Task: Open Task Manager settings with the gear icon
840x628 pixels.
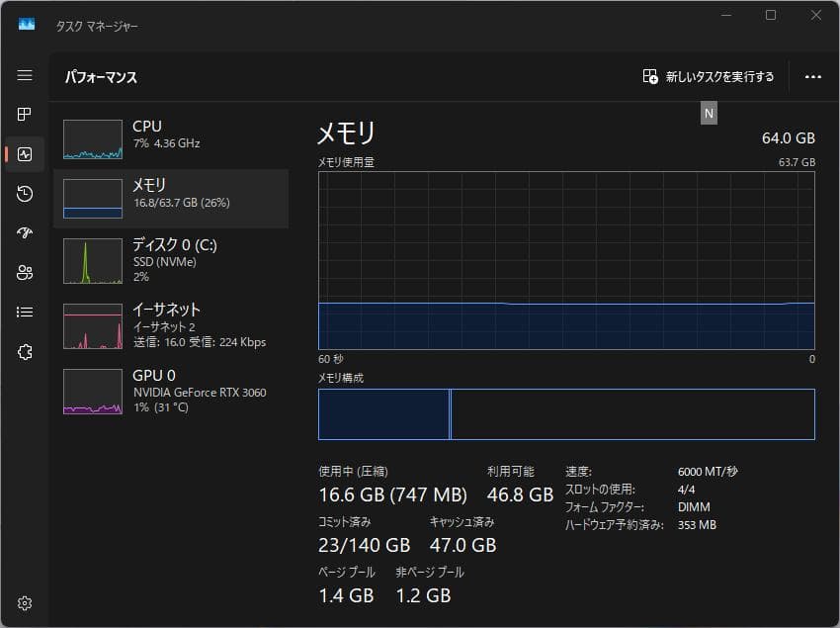Action: pyautogui.click(x=25, y=603)
